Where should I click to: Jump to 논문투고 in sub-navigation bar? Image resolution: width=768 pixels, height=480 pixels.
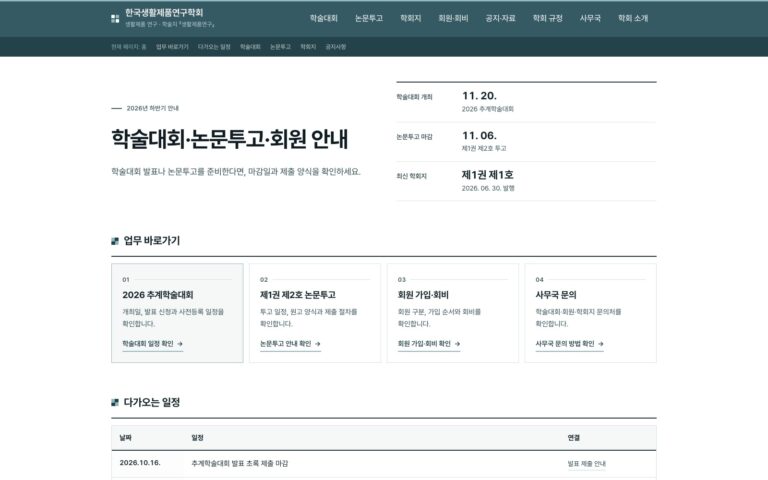[x=280, y=47]
